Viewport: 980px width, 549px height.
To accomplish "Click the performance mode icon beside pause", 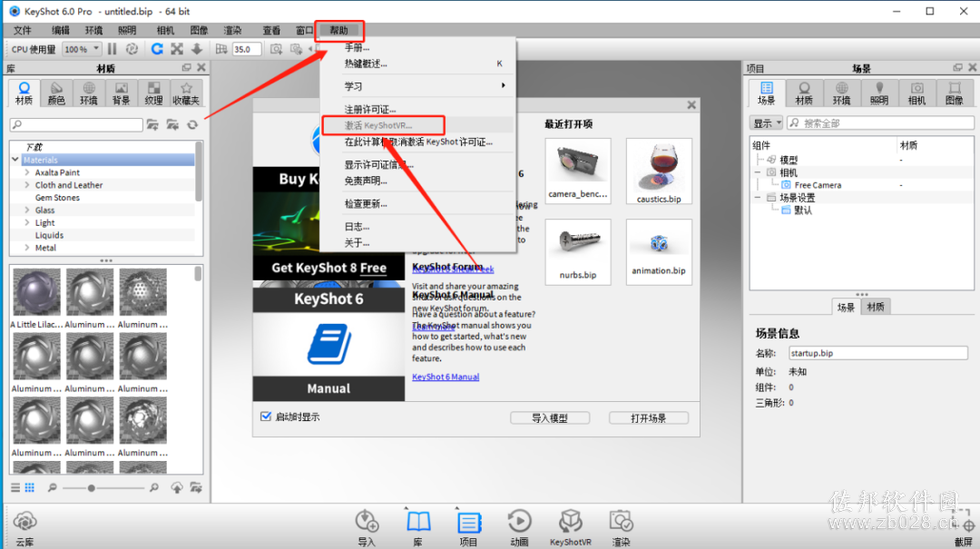I will tap(132, 49).
